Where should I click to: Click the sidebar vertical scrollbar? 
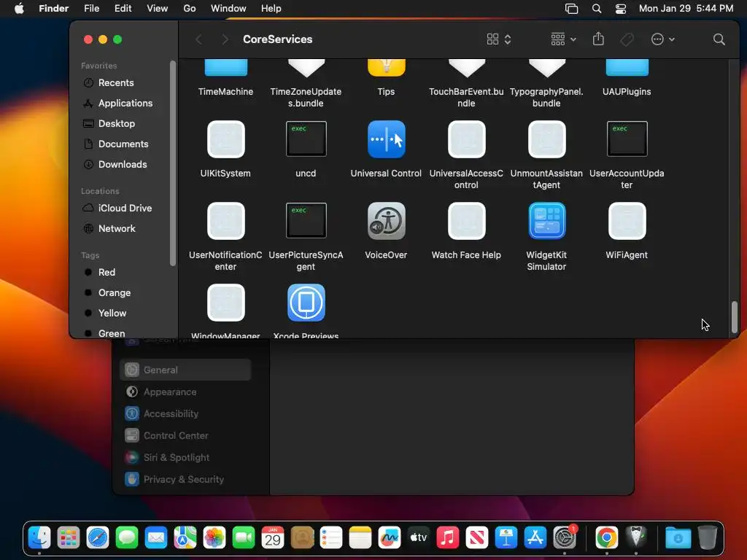172,163
